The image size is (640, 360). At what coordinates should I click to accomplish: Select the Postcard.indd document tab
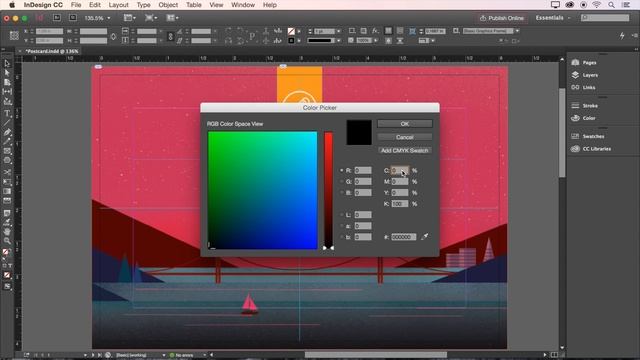coord(52,51)
